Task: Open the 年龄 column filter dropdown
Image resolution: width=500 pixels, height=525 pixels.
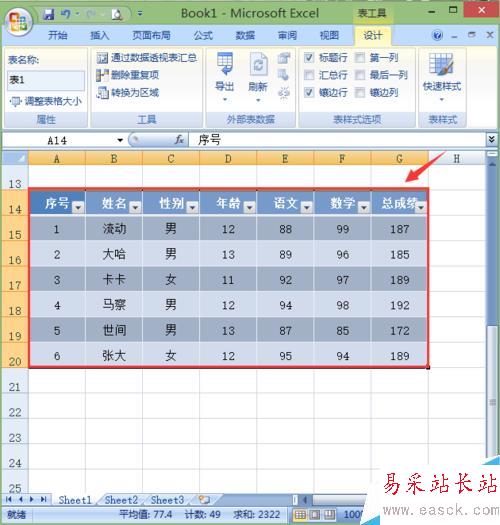Action: 249,208
